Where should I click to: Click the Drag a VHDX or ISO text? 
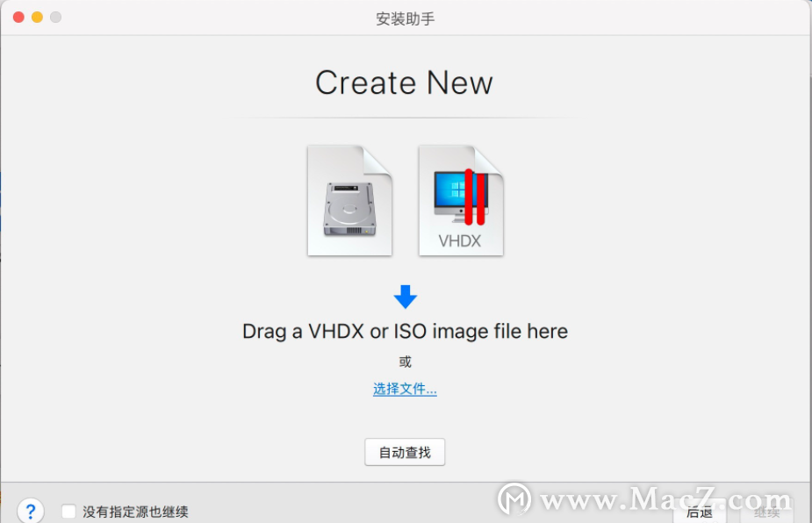[x=405, y=332]
